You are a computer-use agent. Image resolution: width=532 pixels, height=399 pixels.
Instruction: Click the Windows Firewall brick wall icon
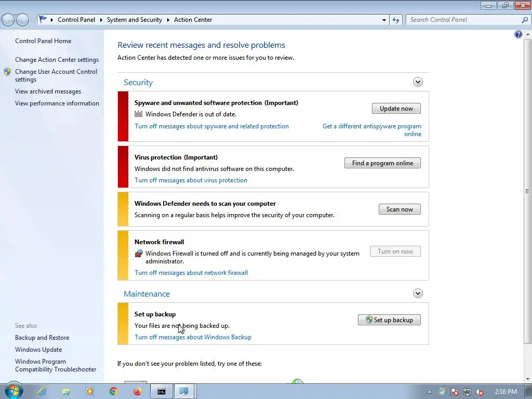pos(138,254)
